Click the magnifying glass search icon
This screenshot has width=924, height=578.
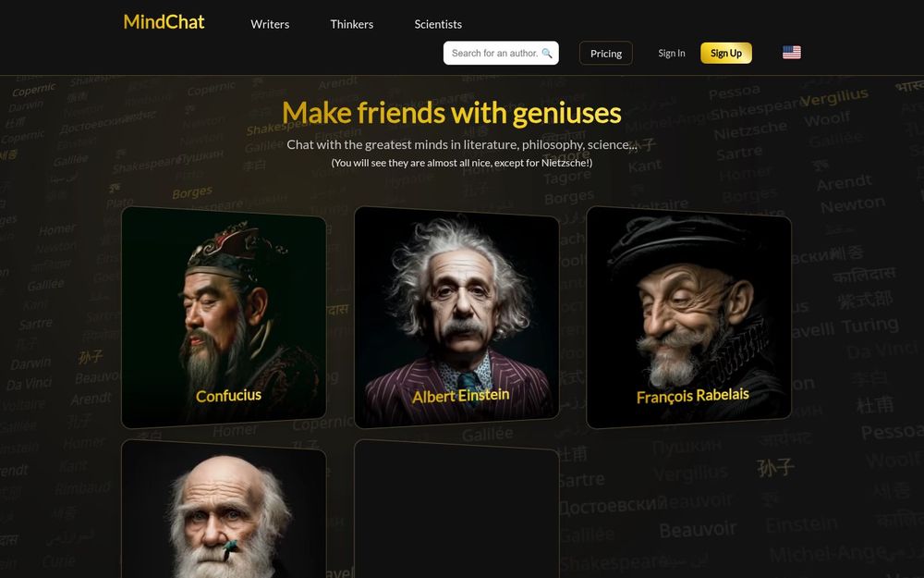(547, 53)
